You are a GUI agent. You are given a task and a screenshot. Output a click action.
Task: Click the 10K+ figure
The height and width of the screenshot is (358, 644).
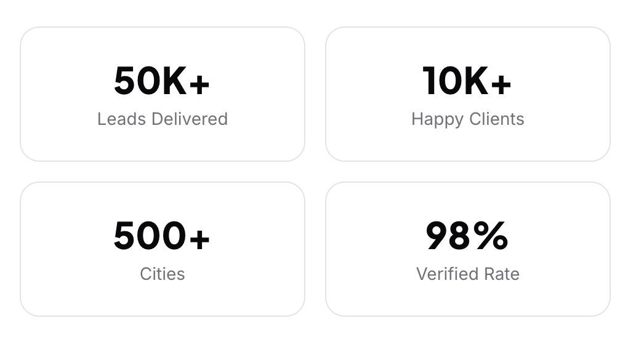click(467, 82)
